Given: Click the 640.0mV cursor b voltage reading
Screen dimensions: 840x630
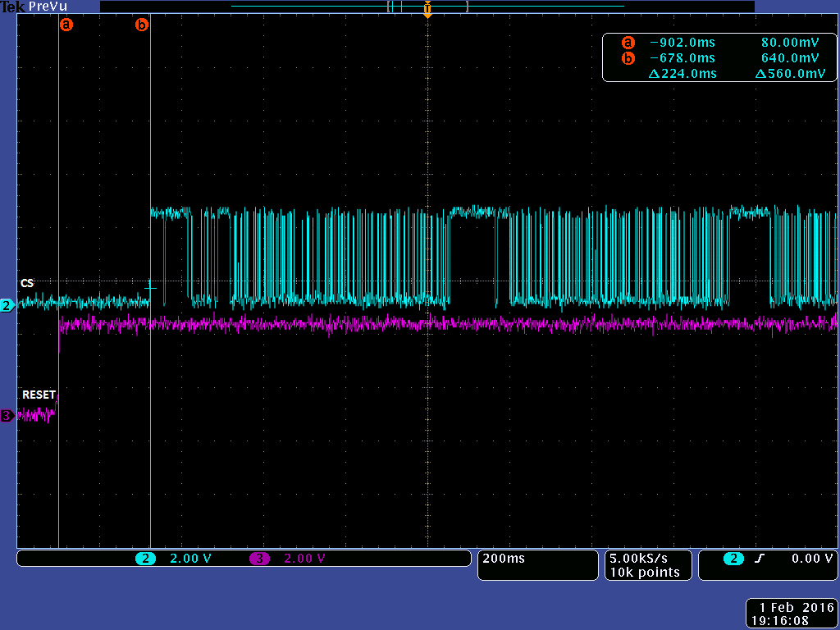Looking at the screenshot, I should coord(790,58).
